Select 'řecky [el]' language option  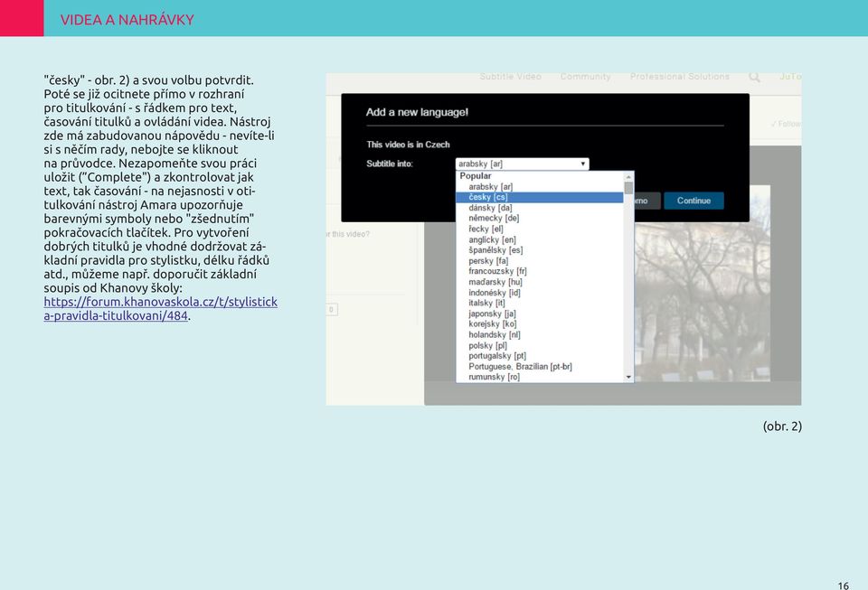539,229
